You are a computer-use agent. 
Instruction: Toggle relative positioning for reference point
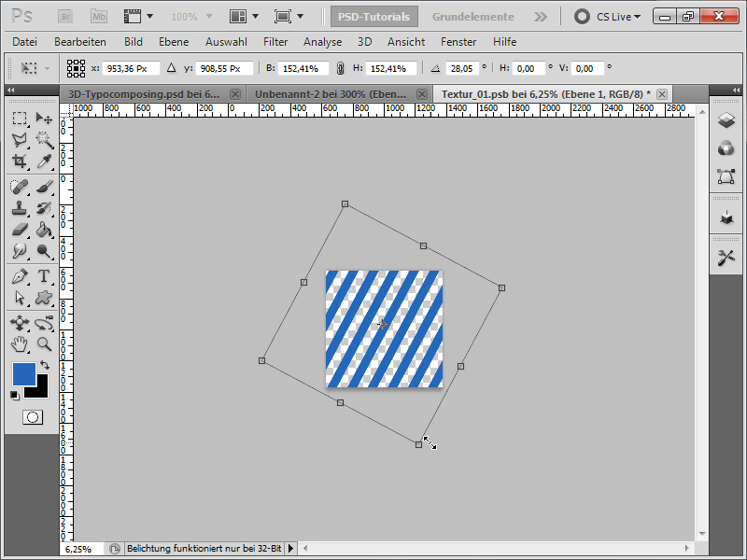click(172, 68)
